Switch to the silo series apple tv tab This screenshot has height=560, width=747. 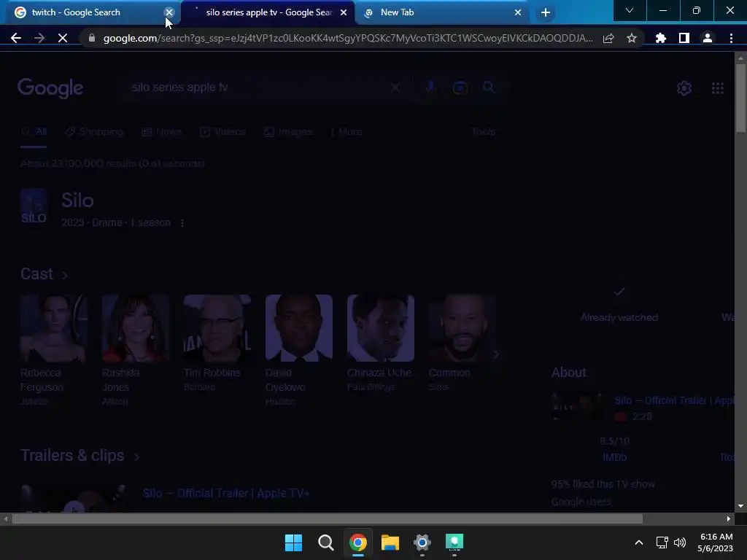[x=268, y=12]
